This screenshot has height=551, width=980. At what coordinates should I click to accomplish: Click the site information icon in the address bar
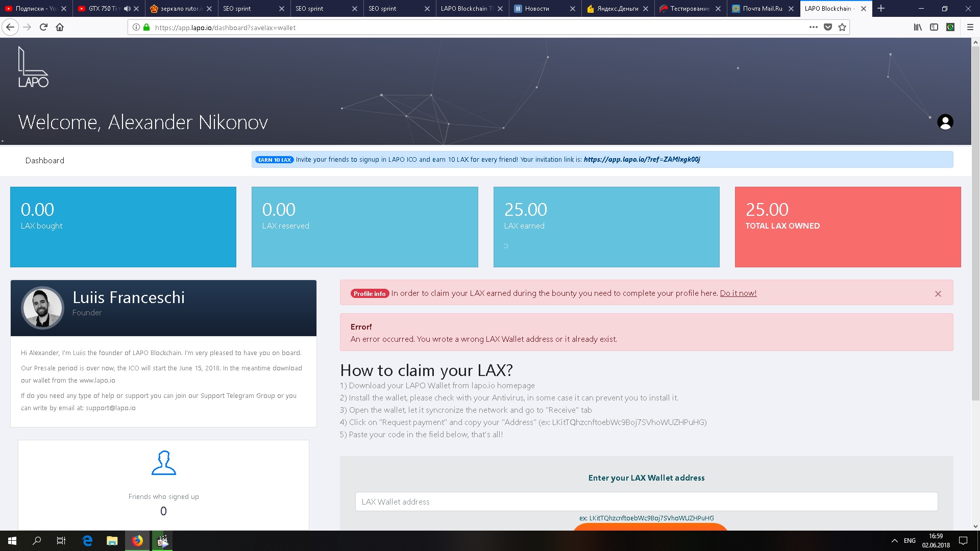coord(136,28)
